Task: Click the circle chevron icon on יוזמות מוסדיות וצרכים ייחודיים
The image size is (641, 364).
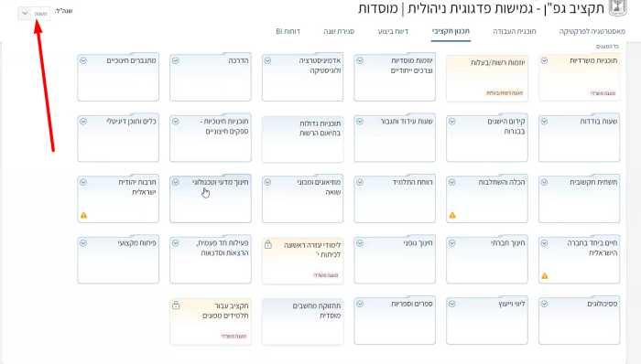Action: pos(360,60)
